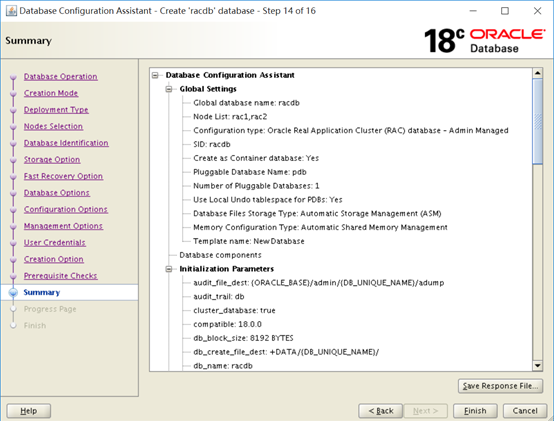This screenshot has height=421, width=554.
Task: Select the Configuration type RAC row
Action: pos(350,130)
